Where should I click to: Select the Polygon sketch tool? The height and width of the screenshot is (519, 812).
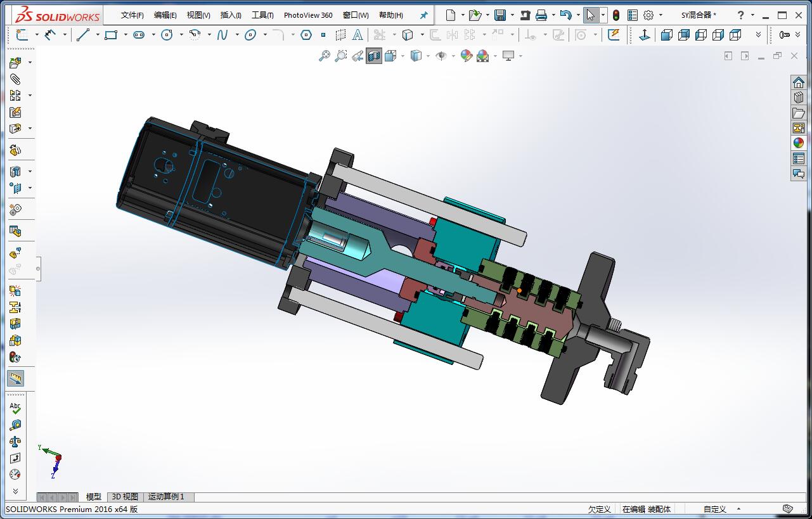click(306, 35)
